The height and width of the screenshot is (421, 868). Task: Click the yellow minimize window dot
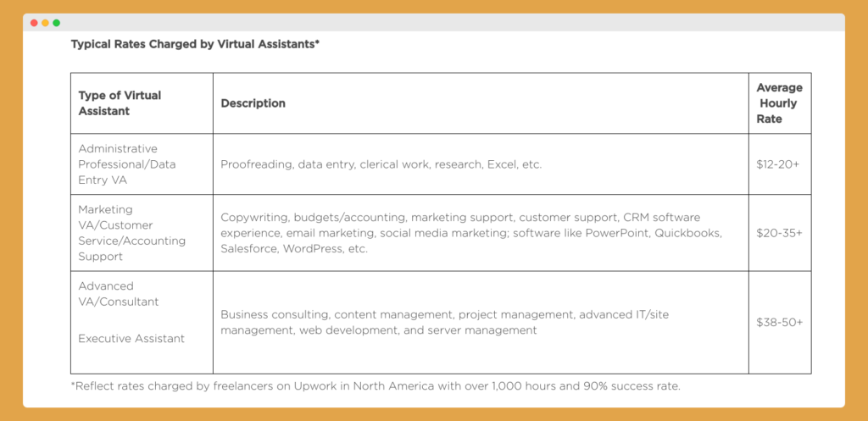tap(46, 23)
